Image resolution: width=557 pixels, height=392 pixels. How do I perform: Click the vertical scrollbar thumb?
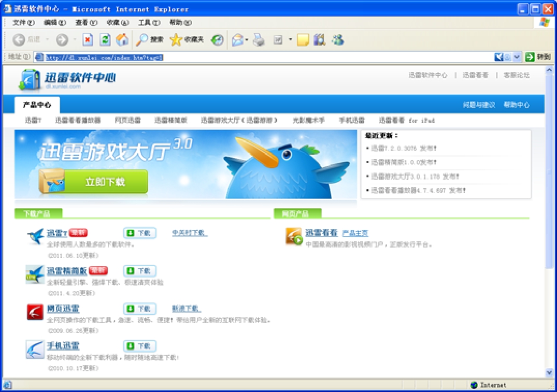549,171
